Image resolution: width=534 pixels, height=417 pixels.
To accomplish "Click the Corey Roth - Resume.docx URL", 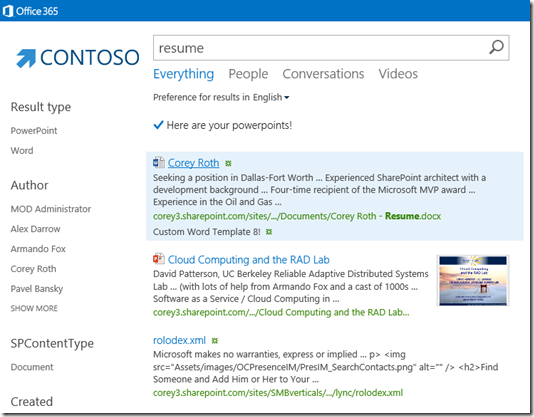I will (x=297, y=216).
